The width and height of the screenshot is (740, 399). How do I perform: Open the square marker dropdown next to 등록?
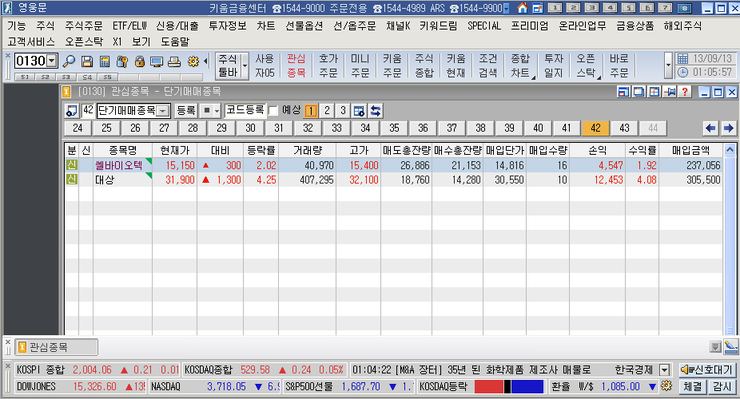[x=217, y=111]
